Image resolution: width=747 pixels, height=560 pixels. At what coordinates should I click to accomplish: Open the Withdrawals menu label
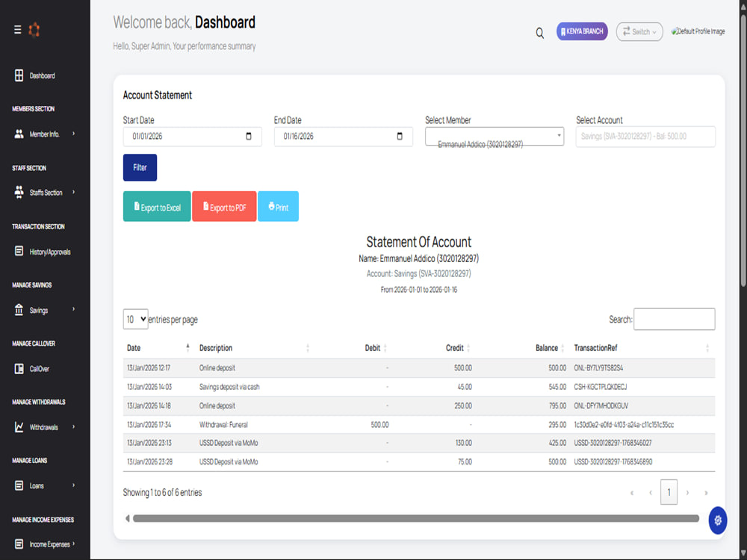44,427
